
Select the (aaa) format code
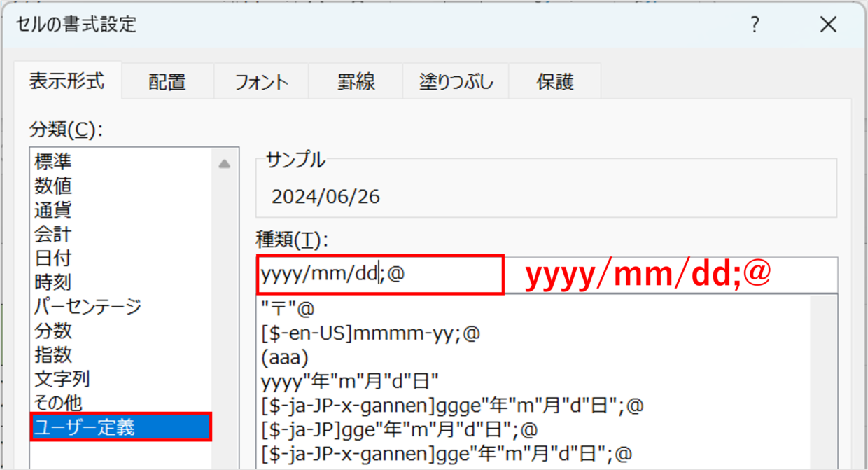pyautogui.click(x=284, y=358)
